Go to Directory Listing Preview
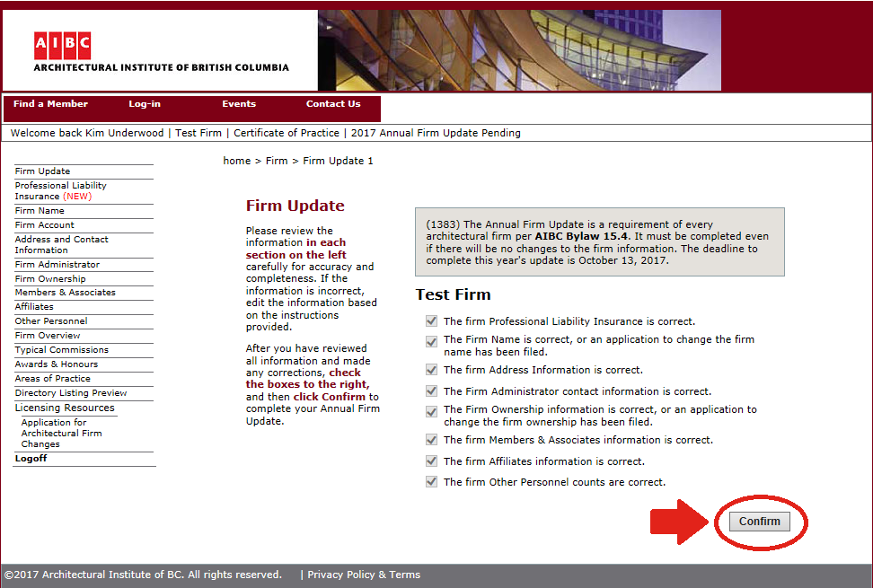Screen dimensions: 873x588 point(71,393)
